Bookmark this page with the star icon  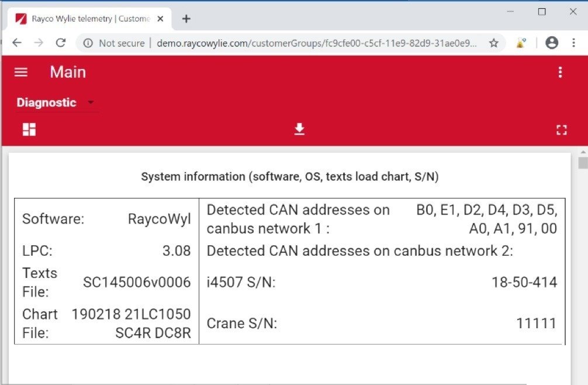pos(494,43)
